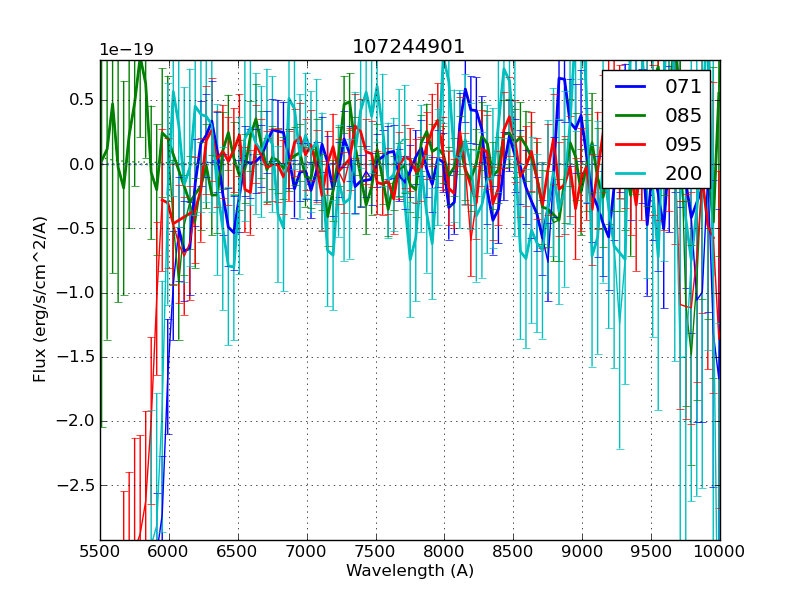Click the red line swatch in legend

coord(634,144)
